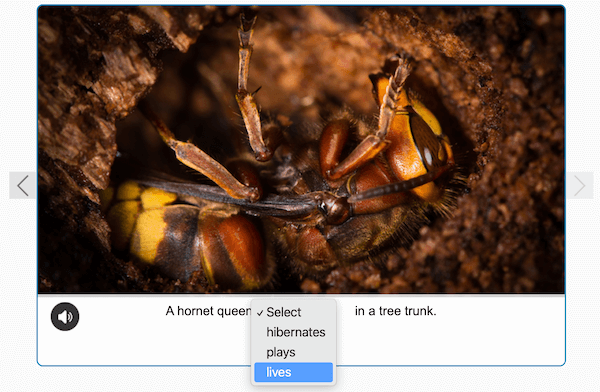Advance to the next slide arrow
This screenshot has height=392, width=600.
click(579, 186)
